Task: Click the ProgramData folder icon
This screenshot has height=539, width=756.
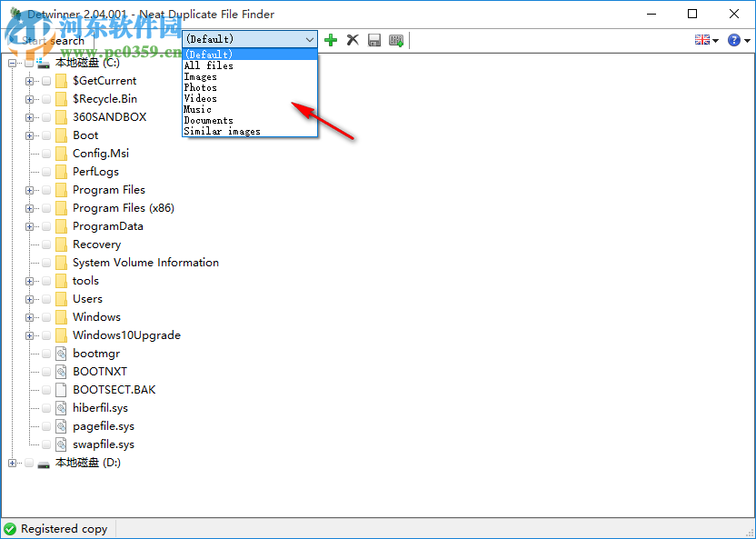Action: coord(61,226)
